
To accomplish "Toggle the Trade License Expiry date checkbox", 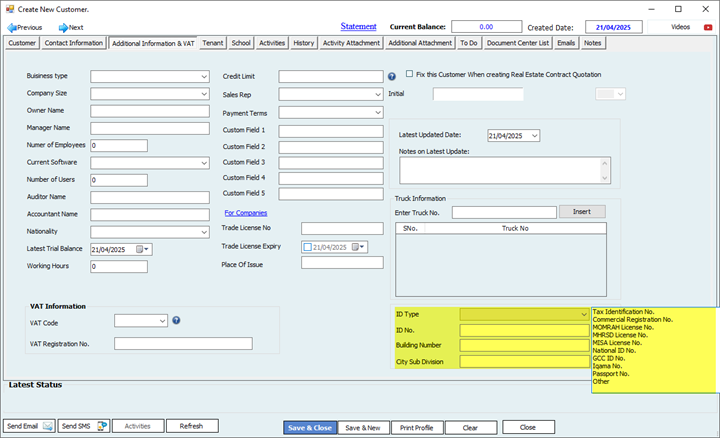I will tap(308, 247).
